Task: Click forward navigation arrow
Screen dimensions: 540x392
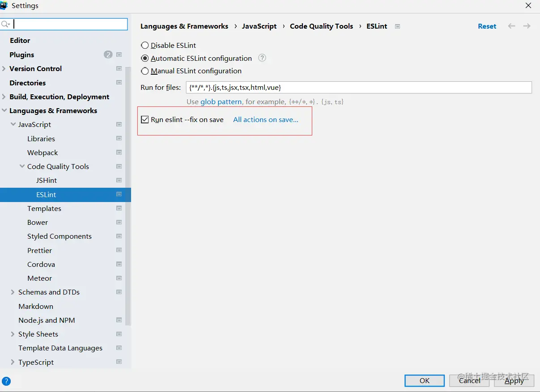Action: [527, 26]
